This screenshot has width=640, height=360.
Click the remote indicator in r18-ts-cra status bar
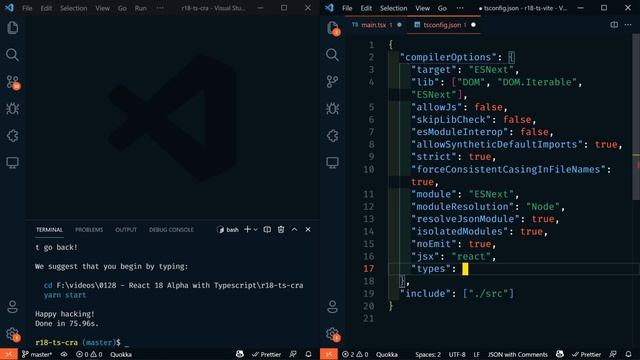coord(9,354)
